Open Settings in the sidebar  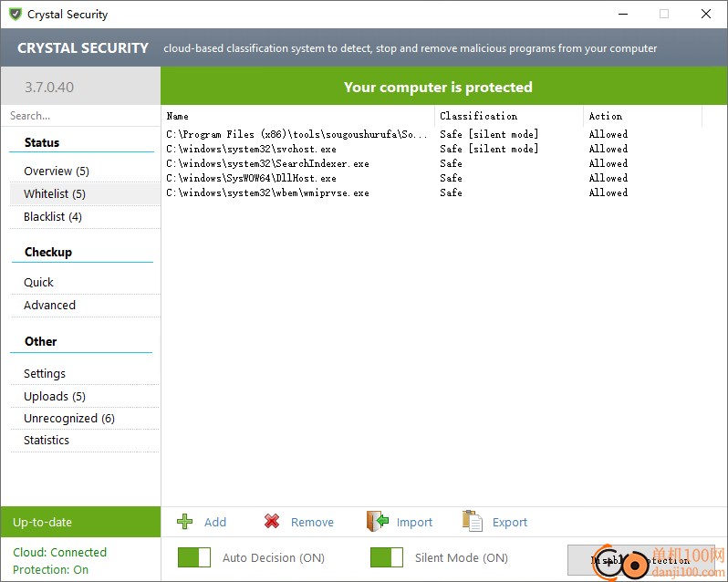pyautogui.click(x=45, y=374)
